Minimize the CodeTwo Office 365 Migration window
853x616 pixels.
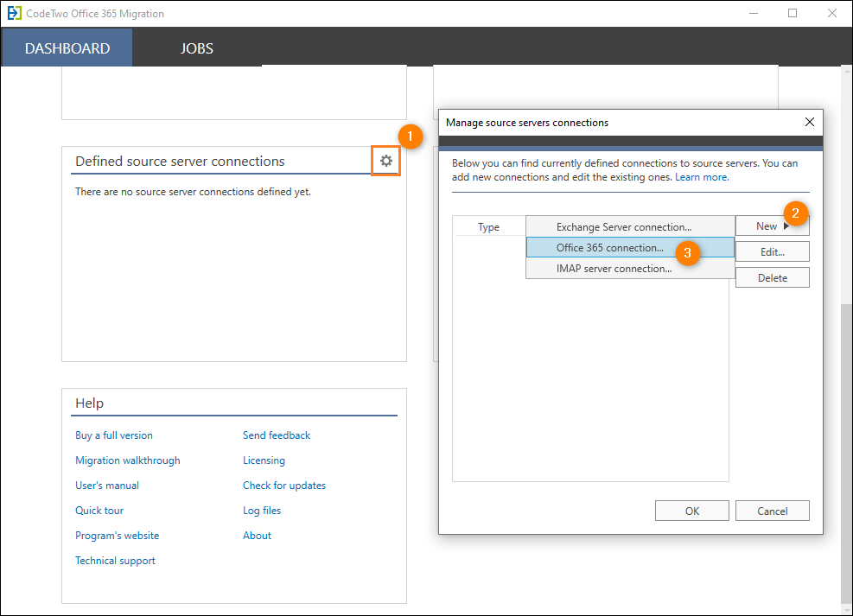(754, 13)
